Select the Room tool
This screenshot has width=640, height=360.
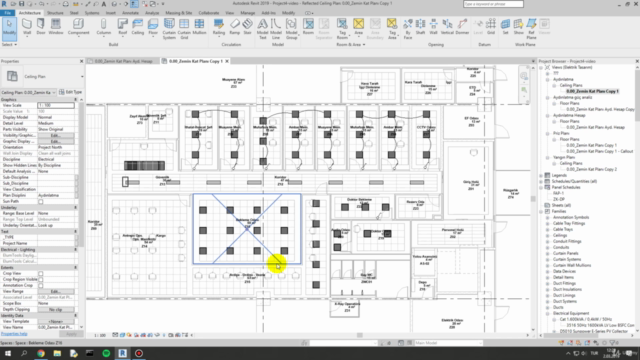tap(309, 27)
